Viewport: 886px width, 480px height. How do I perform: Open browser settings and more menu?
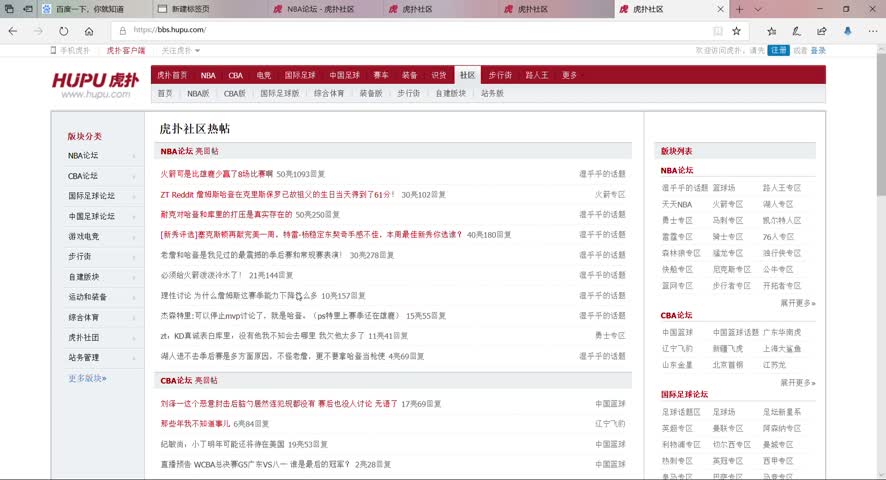873,31
